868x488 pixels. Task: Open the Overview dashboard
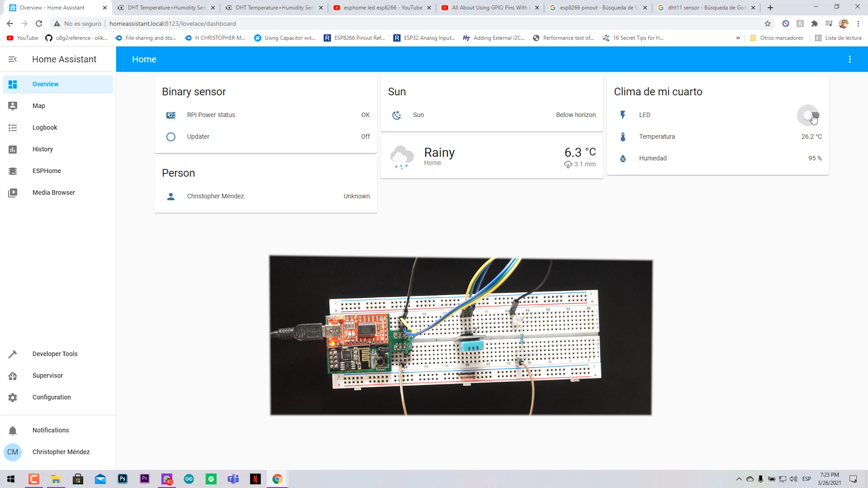pos(58,84)
